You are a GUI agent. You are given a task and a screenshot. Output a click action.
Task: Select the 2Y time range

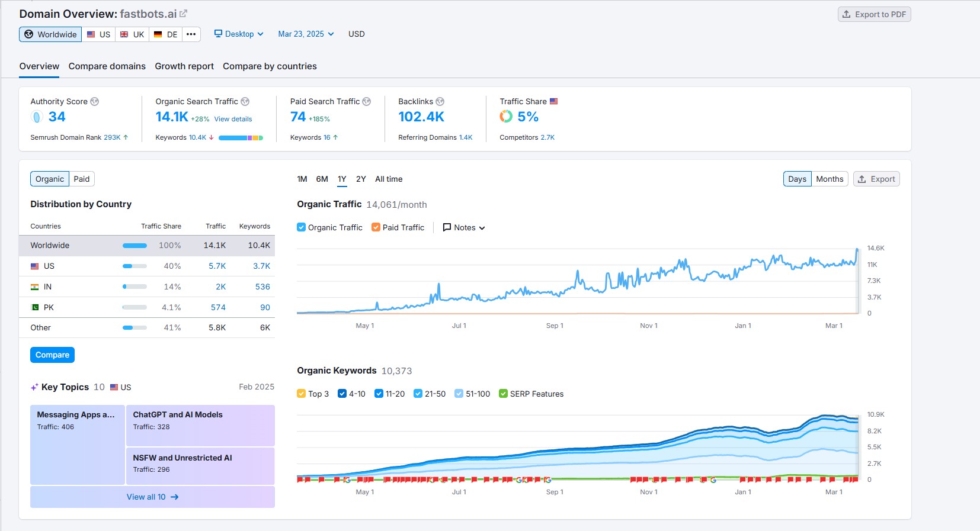click(361, 179)
